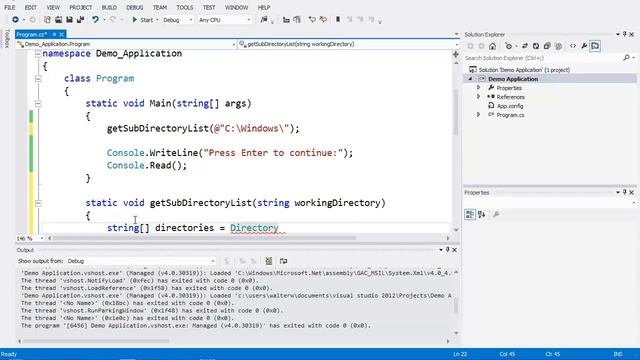Open Properties wrench icon in Solution Explorer toolbar

pyautogui.click(x=584, y=46)
